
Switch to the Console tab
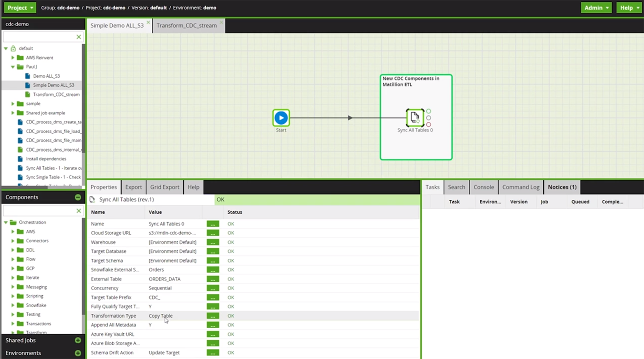tap(483, 187)
